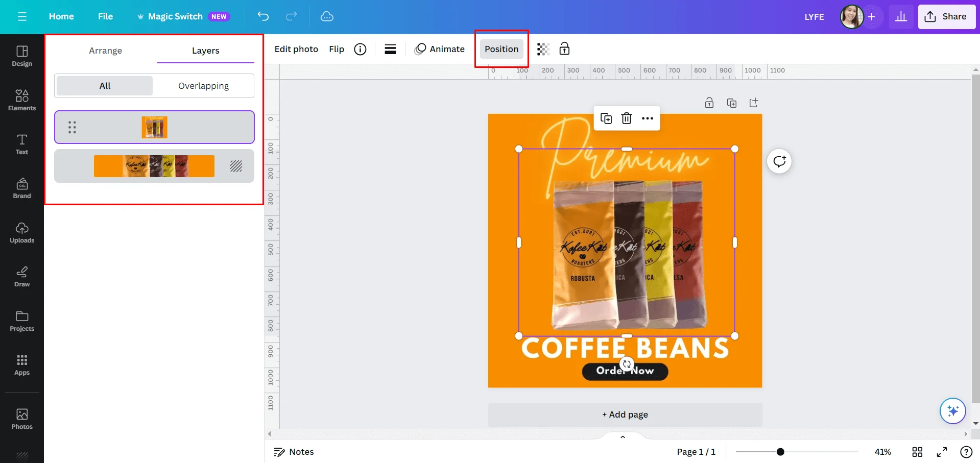Open the Uploads panel
Viewport: 980px width, 463px height.
pos(21,233)
